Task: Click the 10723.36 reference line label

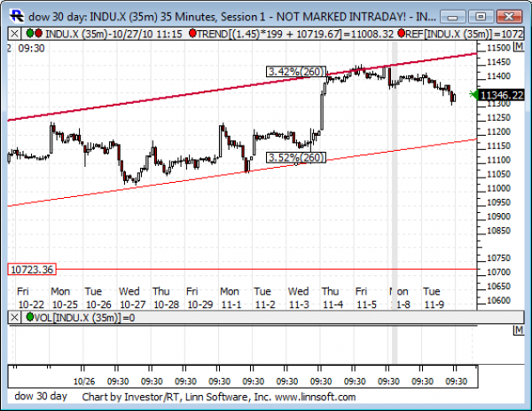Action: pyautogui.click(x=32, y=269)
